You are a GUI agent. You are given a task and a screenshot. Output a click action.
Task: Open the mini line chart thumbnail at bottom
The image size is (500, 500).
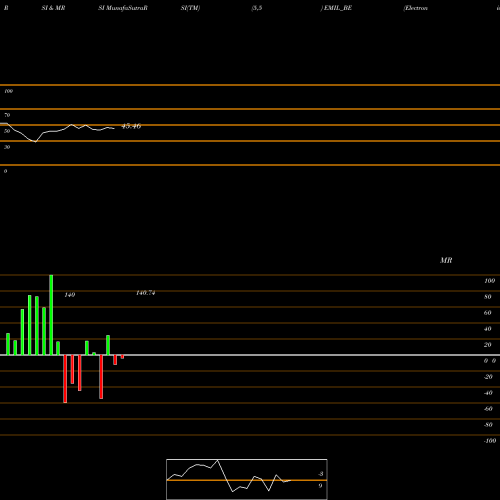pos(247,479)
